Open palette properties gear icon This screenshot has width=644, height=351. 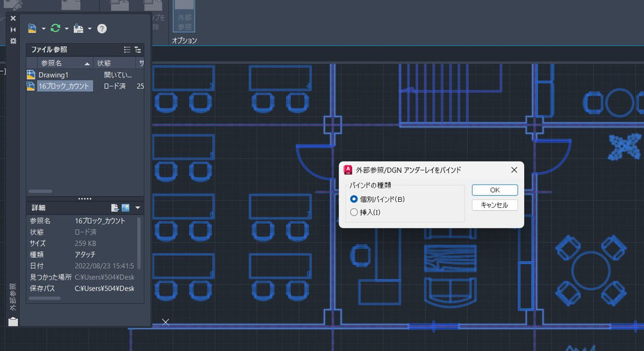[x=13, y=40]
